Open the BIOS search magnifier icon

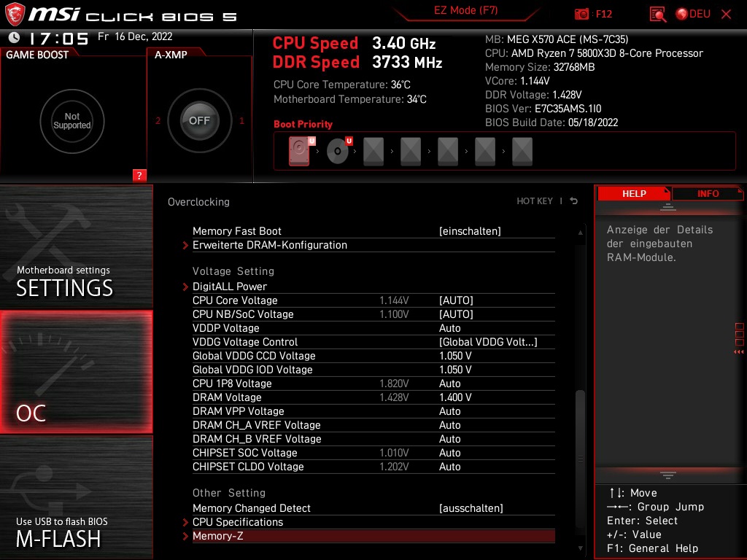point(658,14)
